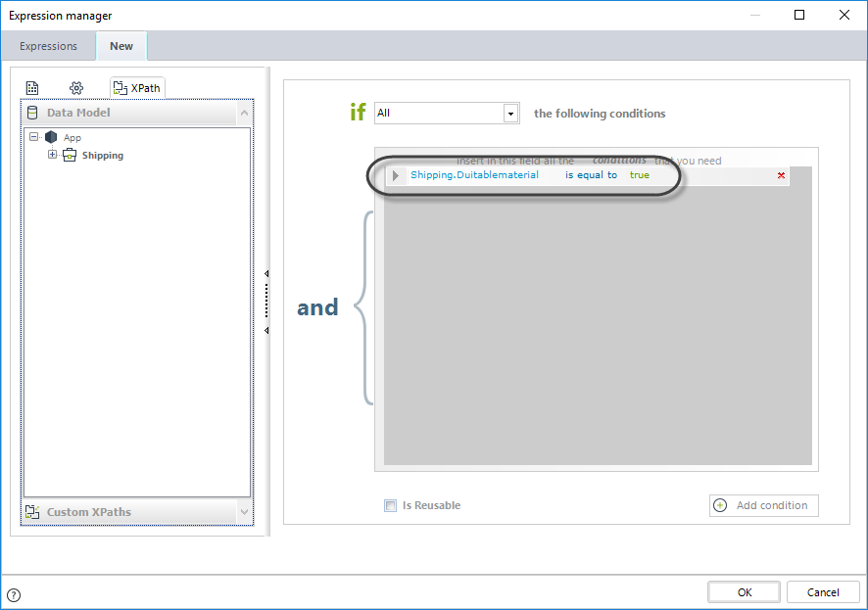Click the Shipping.Duitablematerial attribute text

click(x=474, y=174)
